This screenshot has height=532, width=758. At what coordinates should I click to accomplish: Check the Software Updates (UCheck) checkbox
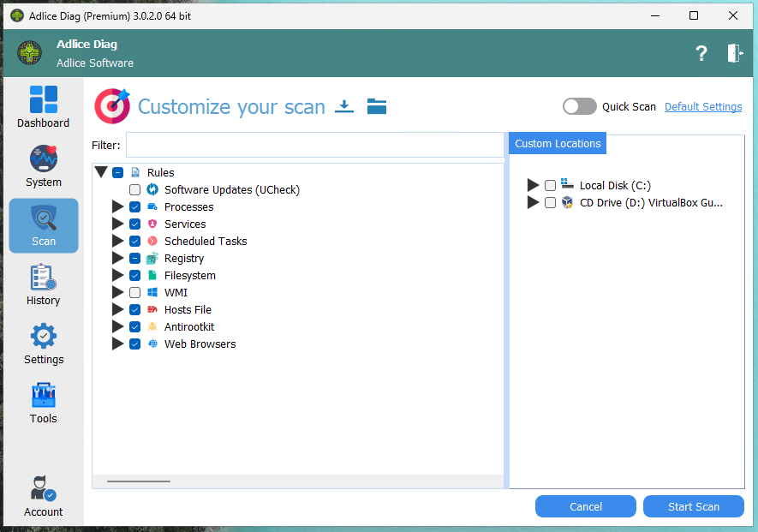[x=134, y=189]
